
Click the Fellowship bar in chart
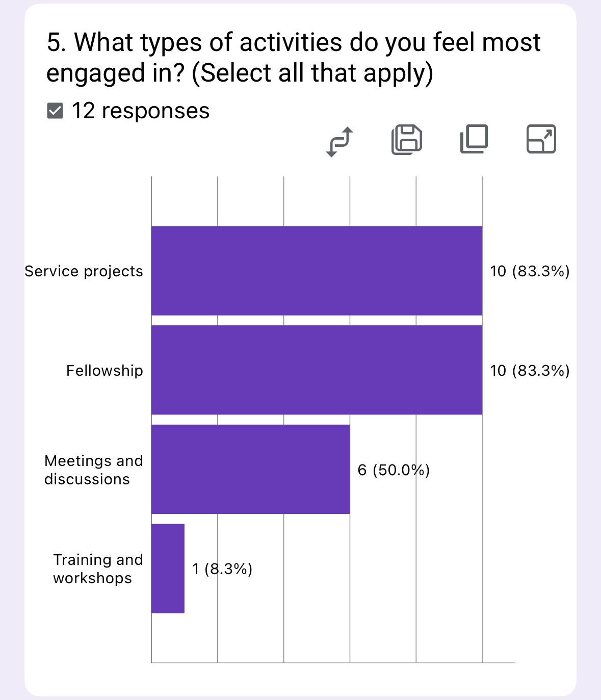click(x=317, y=370)
